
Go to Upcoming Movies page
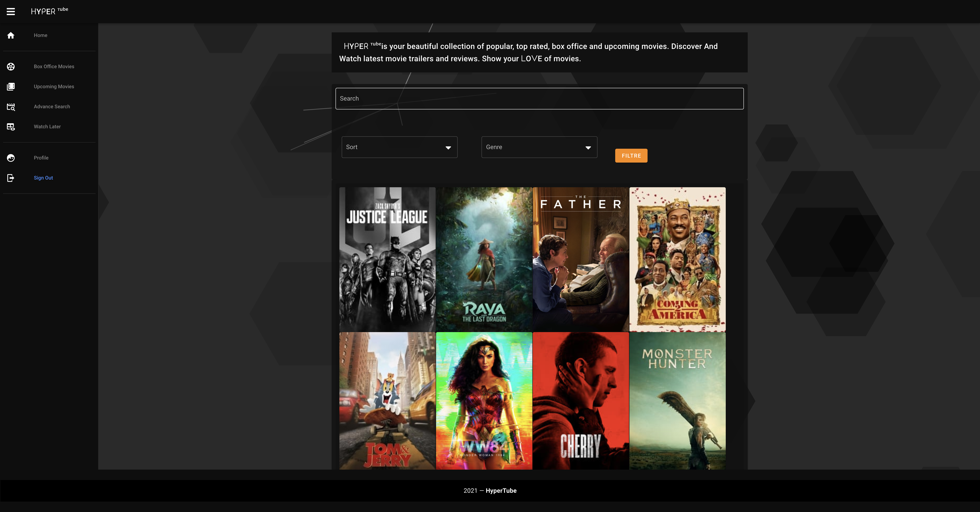(54, 87)
